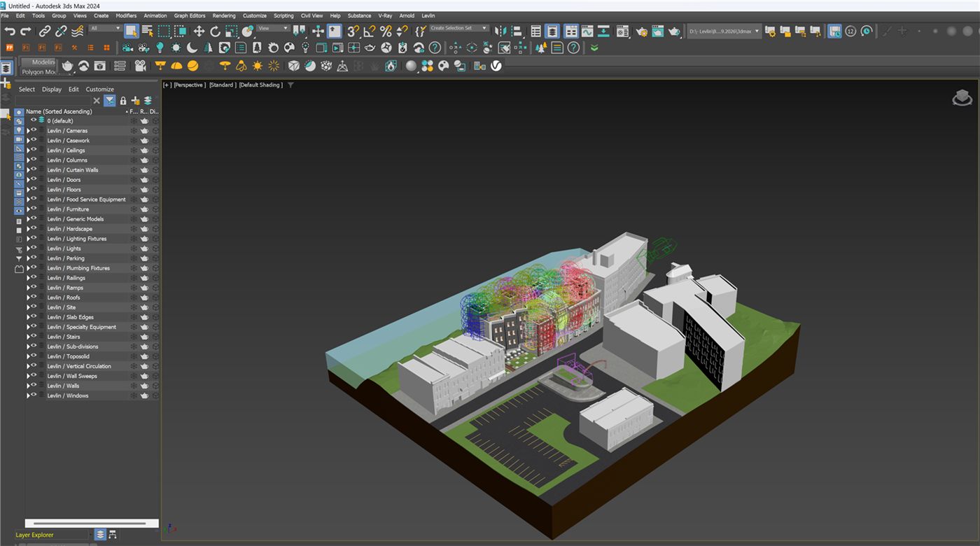Open the Render Setup teapot icon

tap(642, 31)
